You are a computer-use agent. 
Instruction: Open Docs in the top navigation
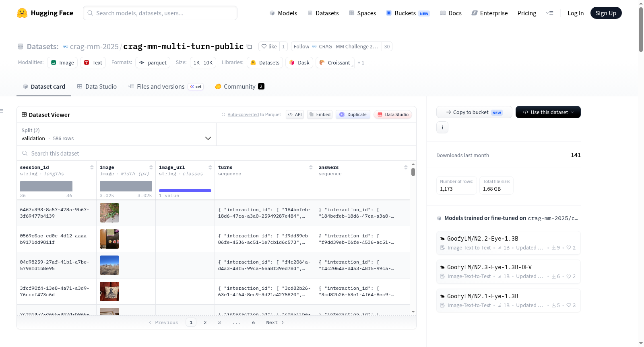451,13
